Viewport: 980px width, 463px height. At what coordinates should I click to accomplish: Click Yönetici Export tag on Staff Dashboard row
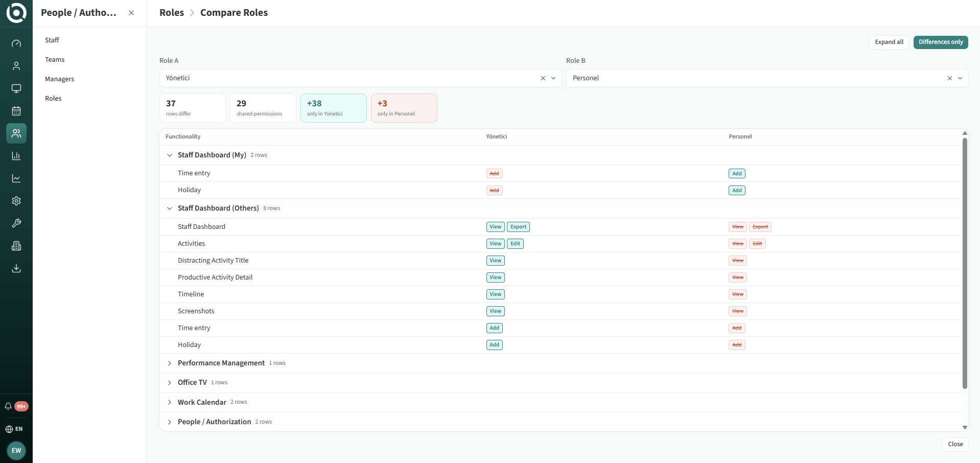[518, 227]
